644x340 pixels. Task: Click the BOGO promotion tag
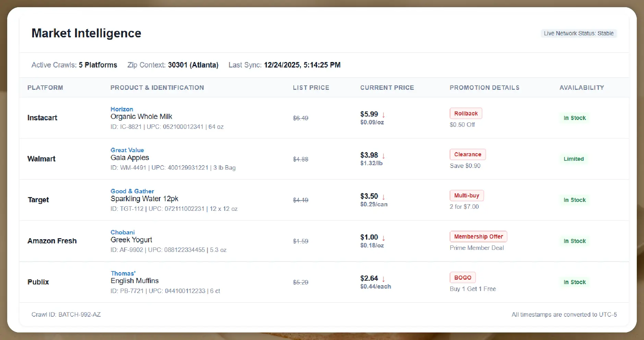462,278
